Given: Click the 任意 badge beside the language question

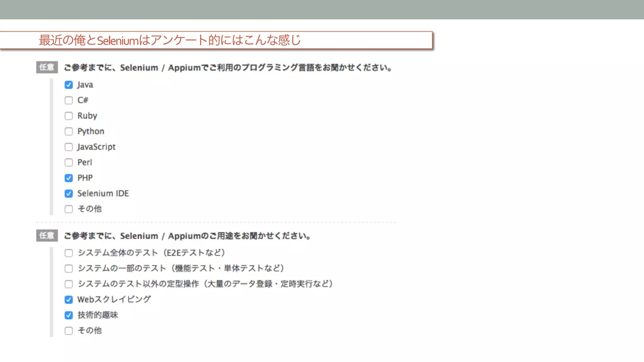Looking at the screenshot, I should [47, 67].
